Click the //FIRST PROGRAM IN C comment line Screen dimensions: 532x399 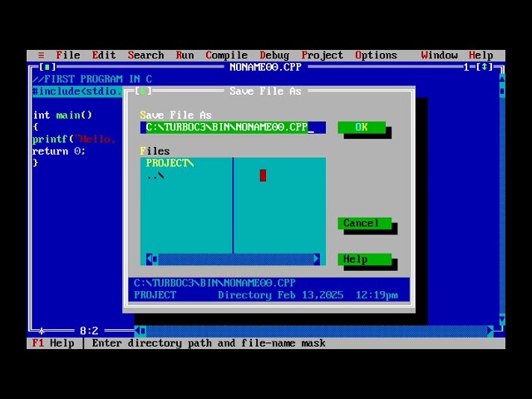tap(92, 79)
